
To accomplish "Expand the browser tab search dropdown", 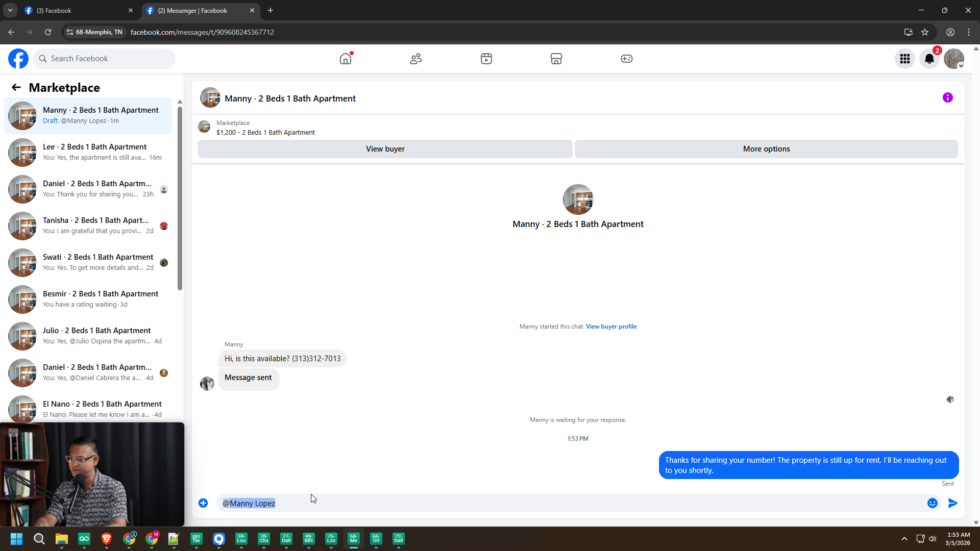I will coord(10,10).
